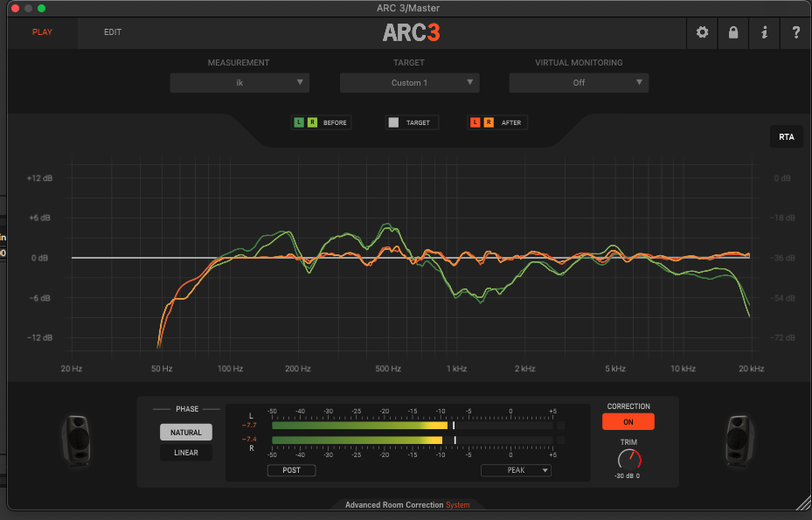Click the left speaker image
The image size is (812, 520).
(x=76, y=440)
